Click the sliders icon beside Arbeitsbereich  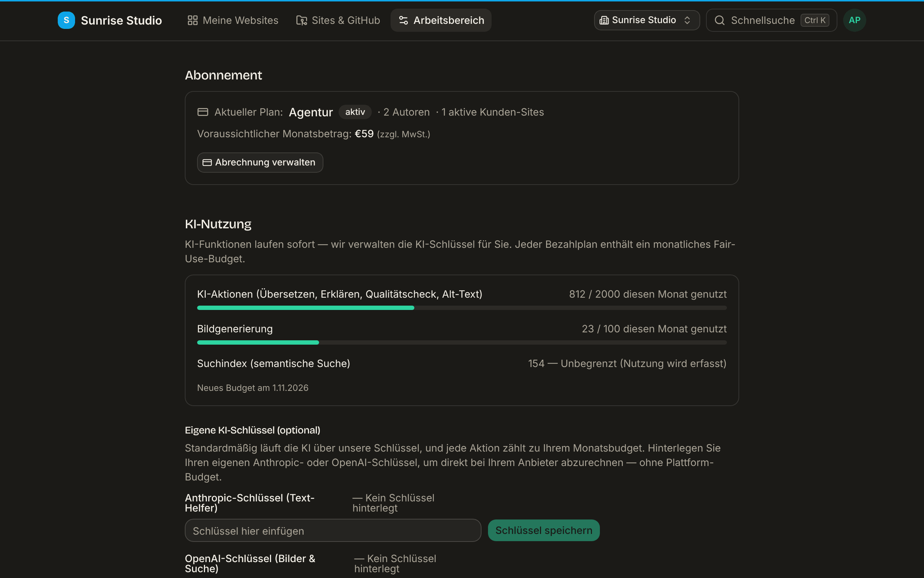(x=404, y=20)
